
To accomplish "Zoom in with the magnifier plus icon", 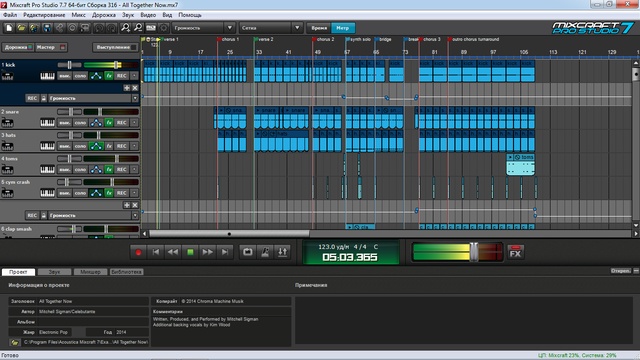I will point(125,28).
